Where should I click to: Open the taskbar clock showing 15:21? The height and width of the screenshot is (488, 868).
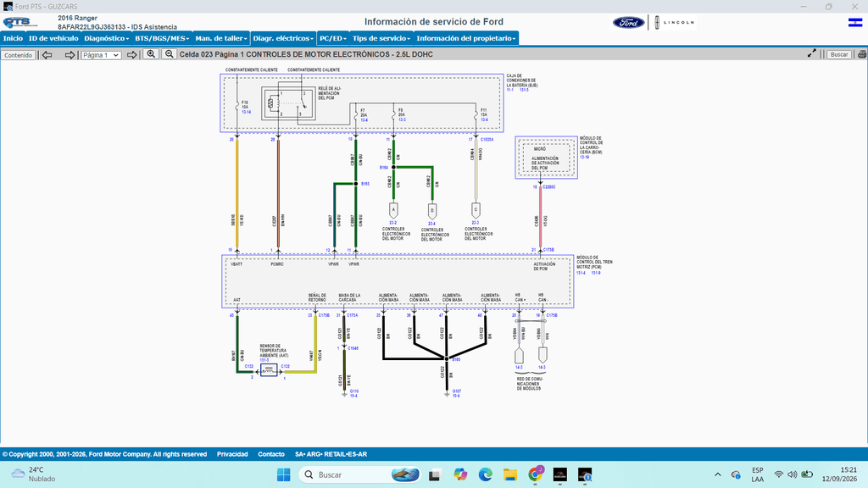[839, 474]
